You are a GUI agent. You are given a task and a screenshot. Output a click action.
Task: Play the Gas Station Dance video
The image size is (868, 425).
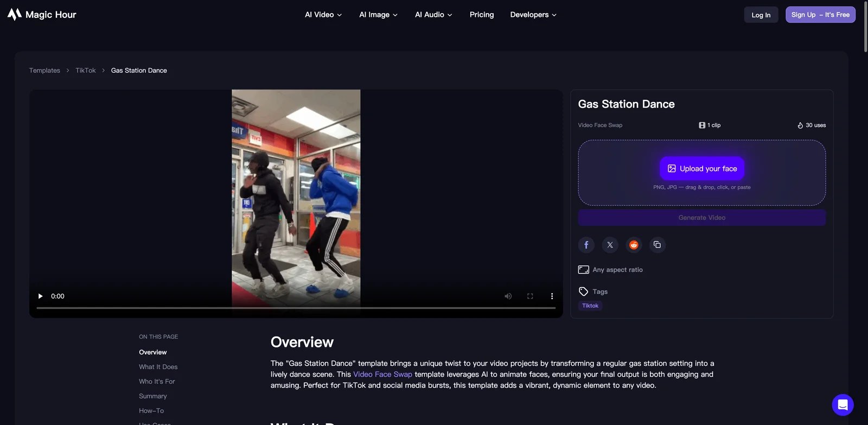(x=40, y=296)
